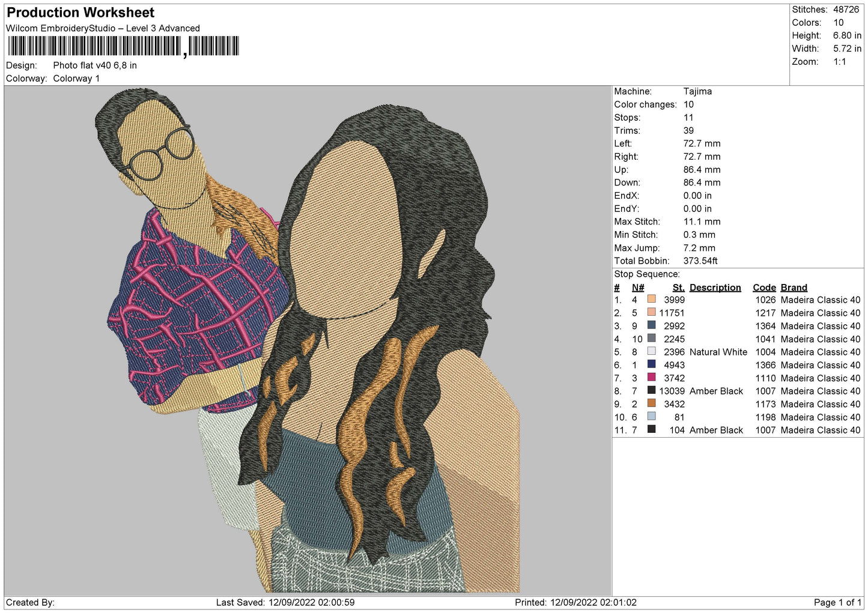The height and width of the screenshot is (613, 868).
Task: Click the design name Photo flat v40 6,8 in
Action: coord(95,65)
